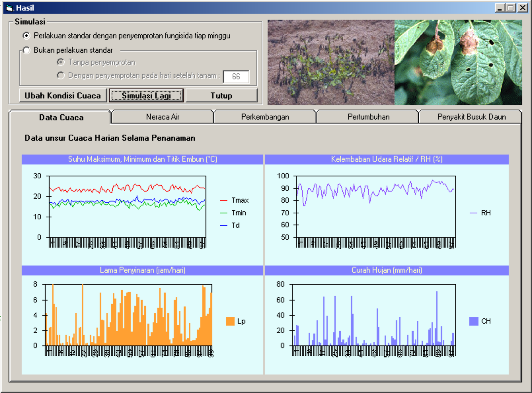The height and width of the screenshot is (393, 532).
Task: Open the Penyakit Busuk Daun tab
Action: pos(471,117)
